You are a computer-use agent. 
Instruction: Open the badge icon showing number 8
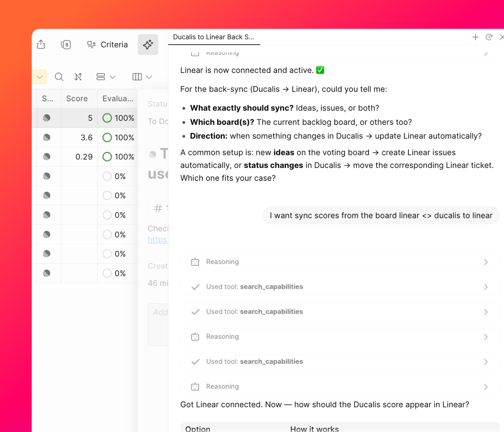[66, 45]
